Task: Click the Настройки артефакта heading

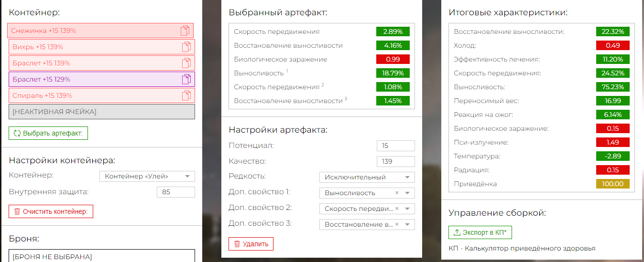Action: click(278, 130)
